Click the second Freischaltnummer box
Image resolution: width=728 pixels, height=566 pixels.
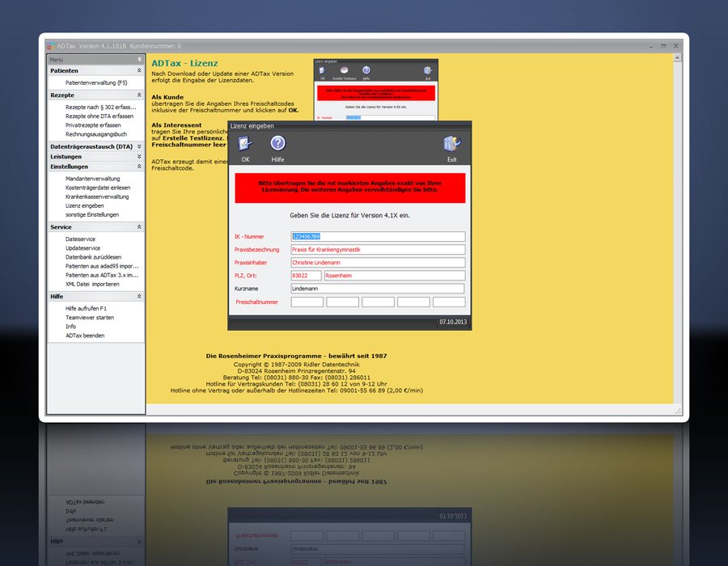point(343,302)
